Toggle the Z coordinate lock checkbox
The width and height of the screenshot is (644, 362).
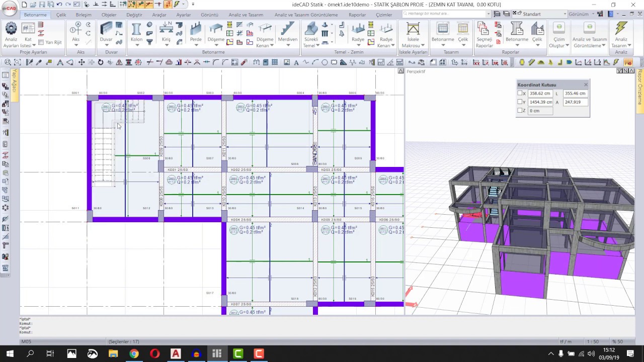coord(520,110)
